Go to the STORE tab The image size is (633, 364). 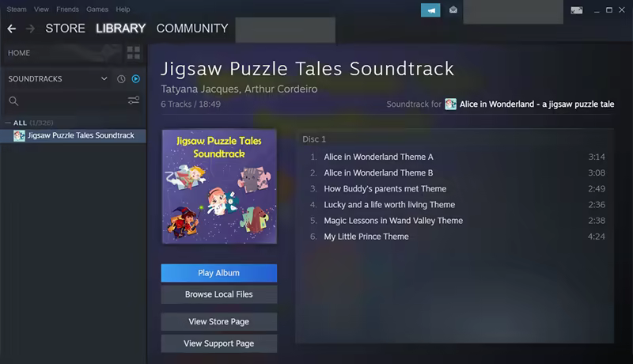66,28
